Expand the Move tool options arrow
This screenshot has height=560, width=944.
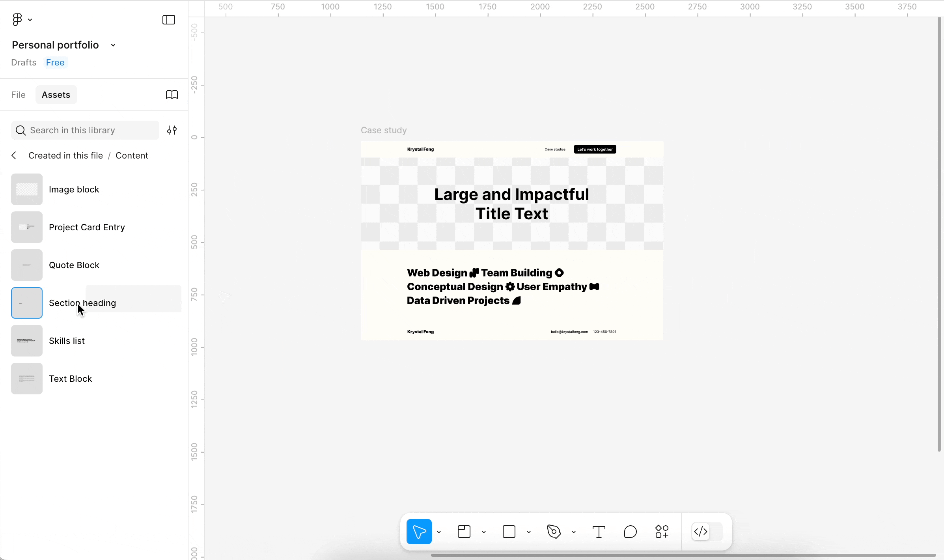439,532
